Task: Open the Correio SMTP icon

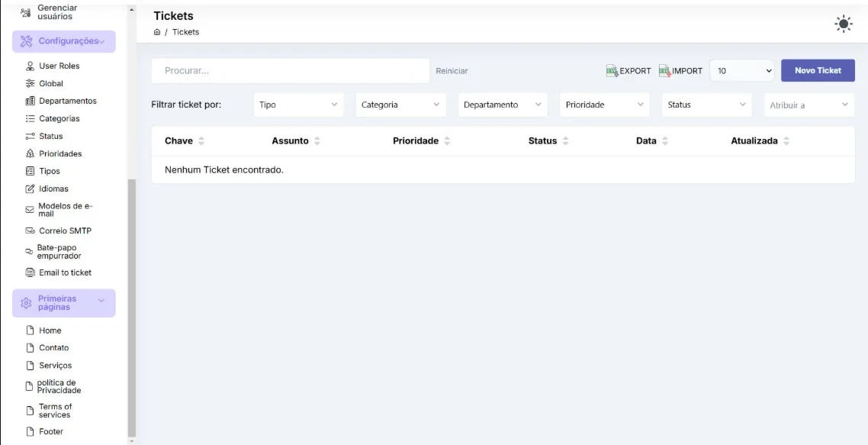Action: [x=30, y=231]
